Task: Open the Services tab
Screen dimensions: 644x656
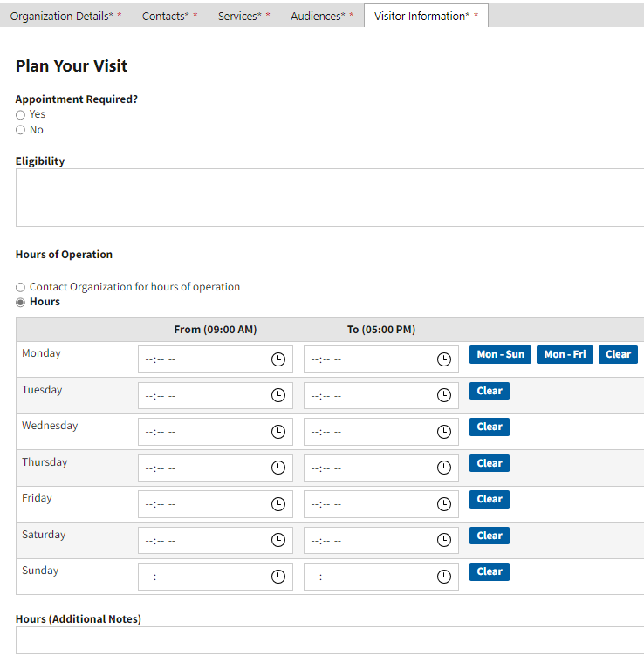Action: [x=243, y=16]
